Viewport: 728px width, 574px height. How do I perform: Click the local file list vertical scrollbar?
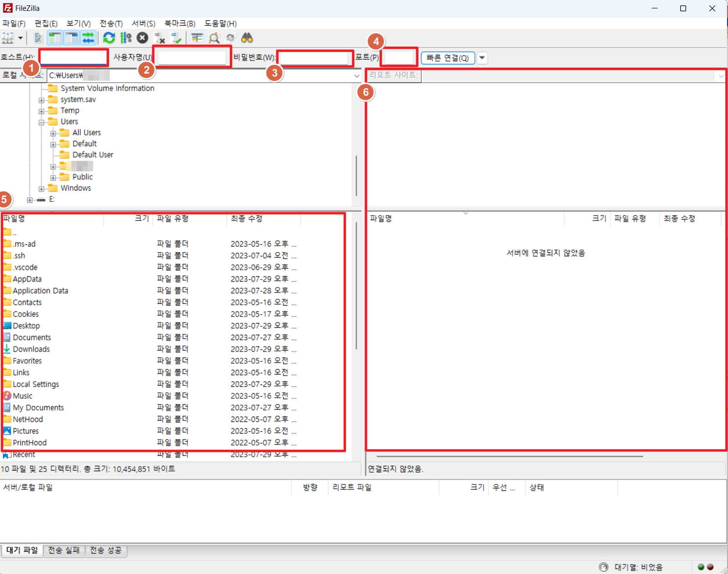356,286
